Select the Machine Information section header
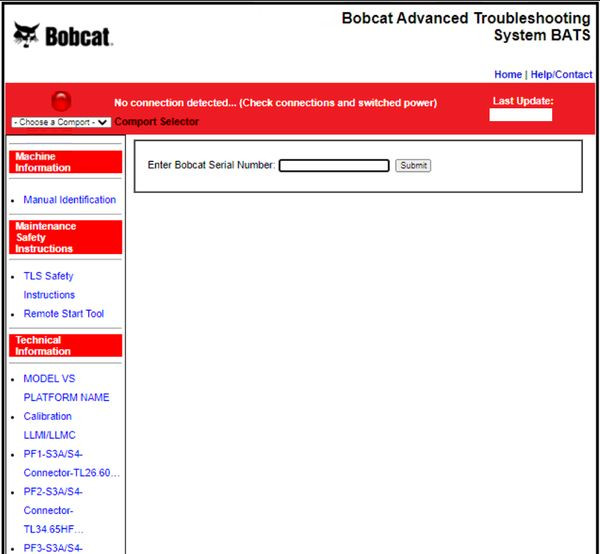The height and width of the screenshot is (554, 600). point(66,162)
